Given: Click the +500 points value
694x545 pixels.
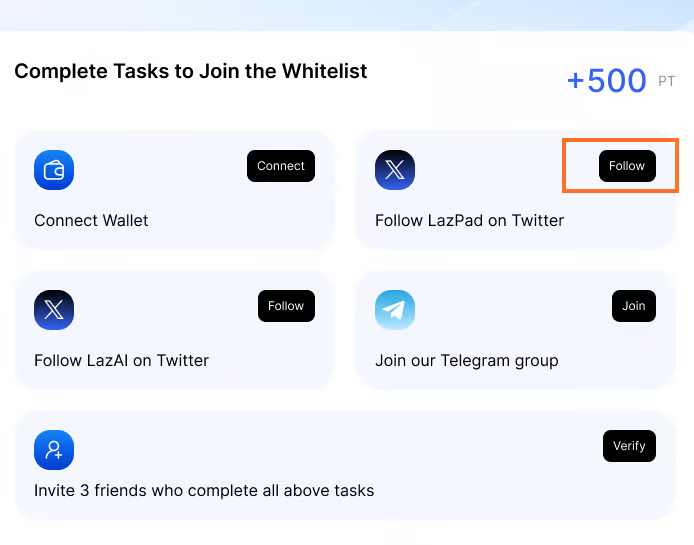Looking at the screenshot, I should tap(606, 80).
